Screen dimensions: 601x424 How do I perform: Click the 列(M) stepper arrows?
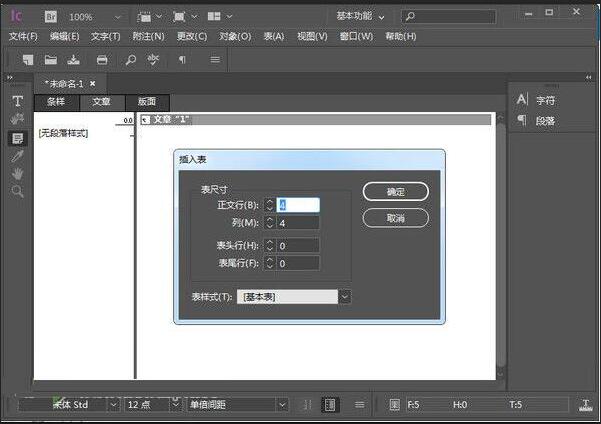(x=269, y=223)
